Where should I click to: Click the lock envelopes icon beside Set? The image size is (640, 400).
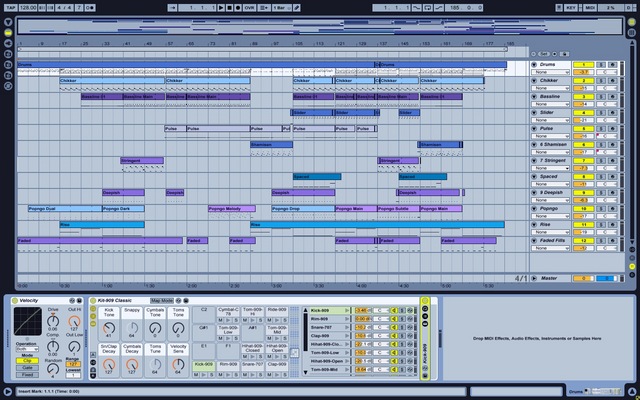pyautogui.click(x=564, y=54)
